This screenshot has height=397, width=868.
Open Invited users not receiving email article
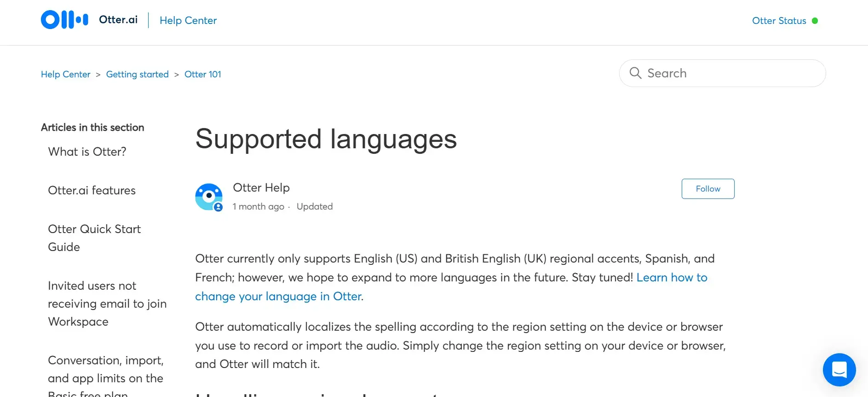107,304
